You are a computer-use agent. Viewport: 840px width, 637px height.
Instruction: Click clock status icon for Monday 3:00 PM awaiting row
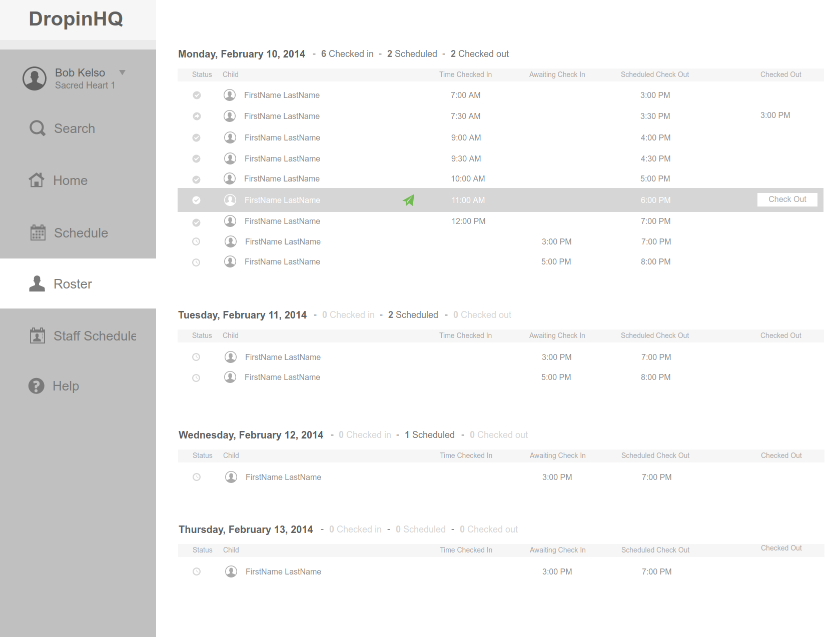[196, 241]
